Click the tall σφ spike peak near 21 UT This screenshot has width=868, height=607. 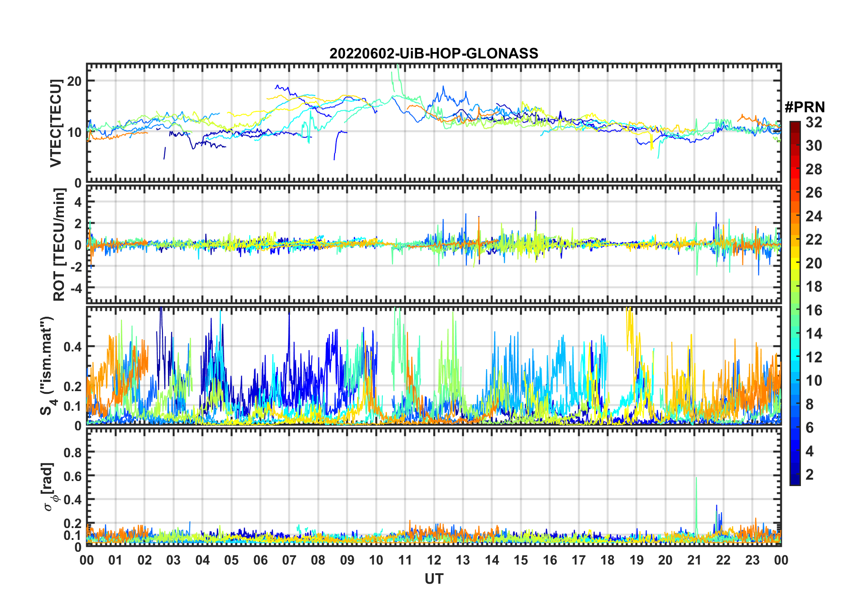click(696, 478)
